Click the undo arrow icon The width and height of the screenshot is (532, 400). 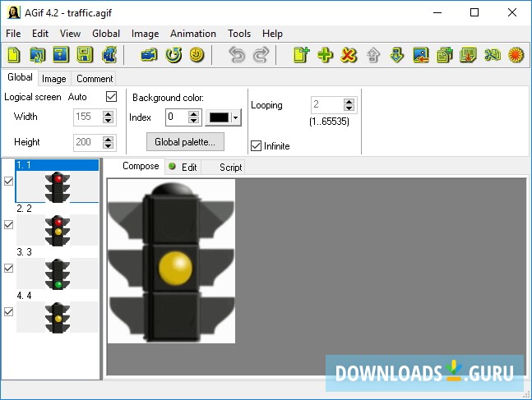click(x=237, y=55)
